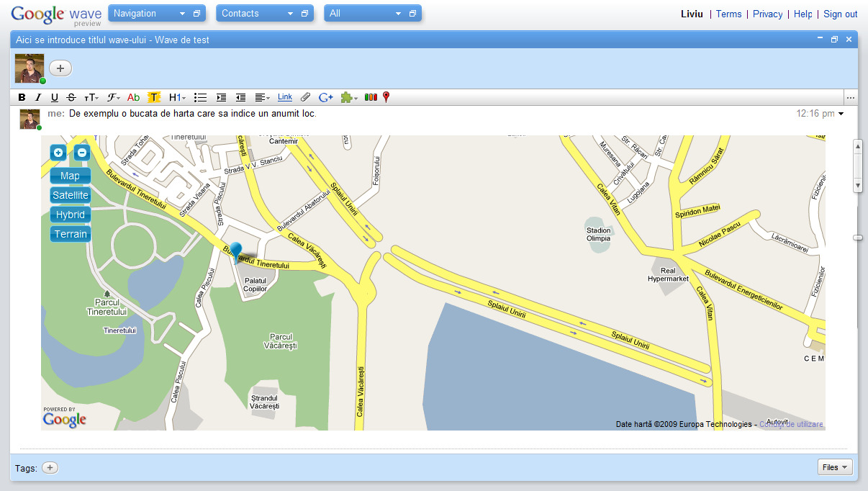Viewport: 868px width, 491px height.
Task: Open the 12:16 pm message options dropdown
Action: [841, 114]
